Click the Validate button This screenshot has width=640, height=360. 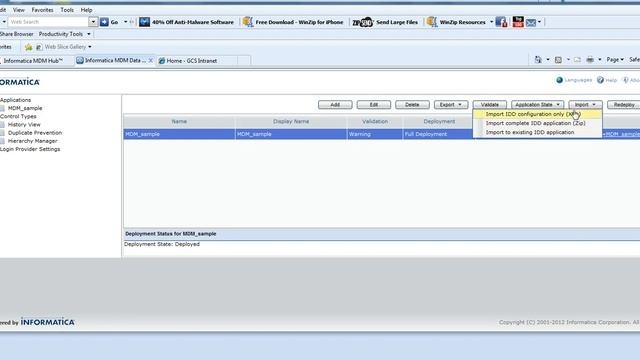click(x=489, y=105)
